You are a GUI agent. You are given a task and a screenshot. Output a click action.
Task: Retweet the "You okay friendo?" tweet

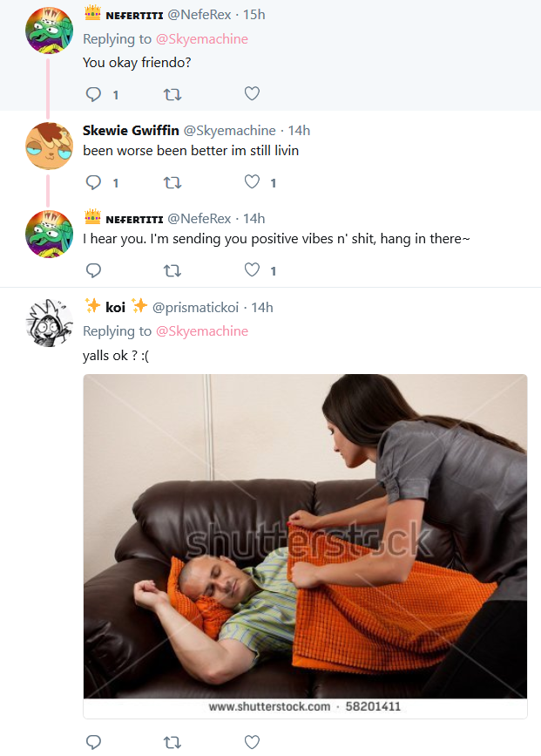pos(172,94)
